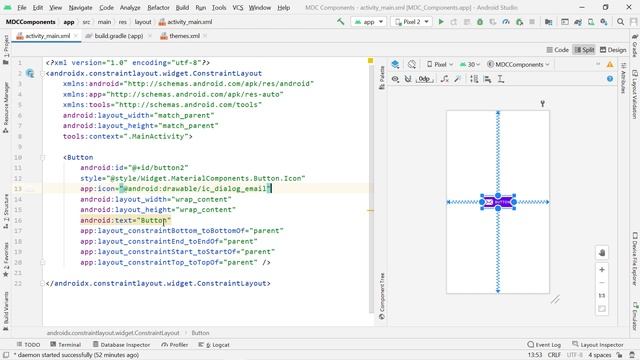This screenshot has width=640, height=360.
Task: Click Attach Debugger to Android Process icon
Action: click(519, 22)
